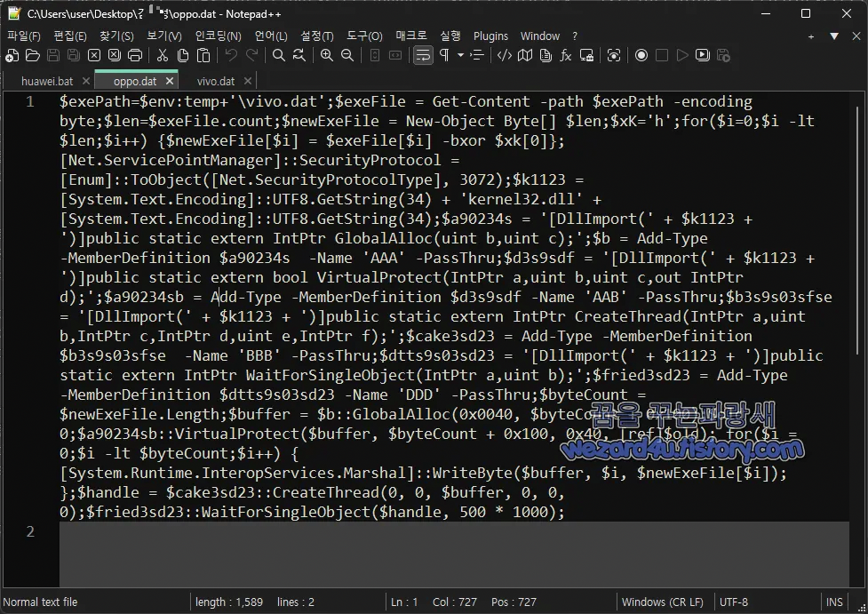Viewport: 868px width, 614px height.
Task: Switch to the huawei.bat tab
Action: 47,82
